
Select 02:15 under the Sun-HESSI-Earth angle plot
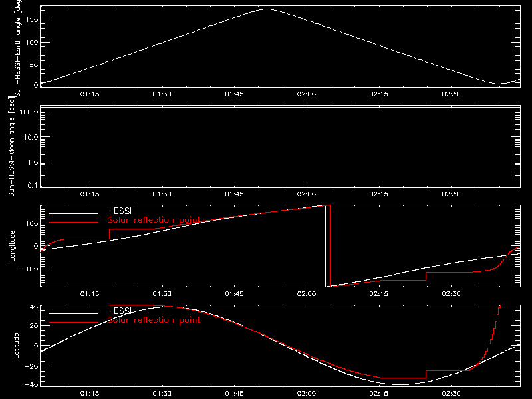click(x=378, y=94)
